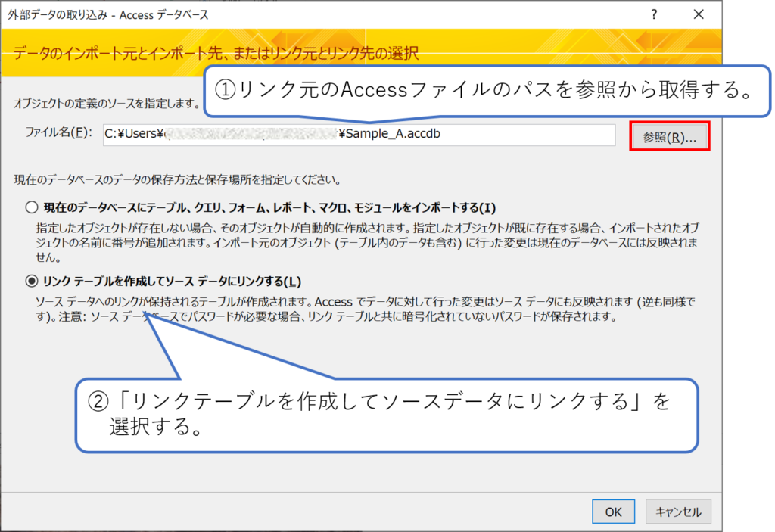The width and height of the screenshot is (775, 532).
Task: Select the create link table radio button
Action: (31, 282)
